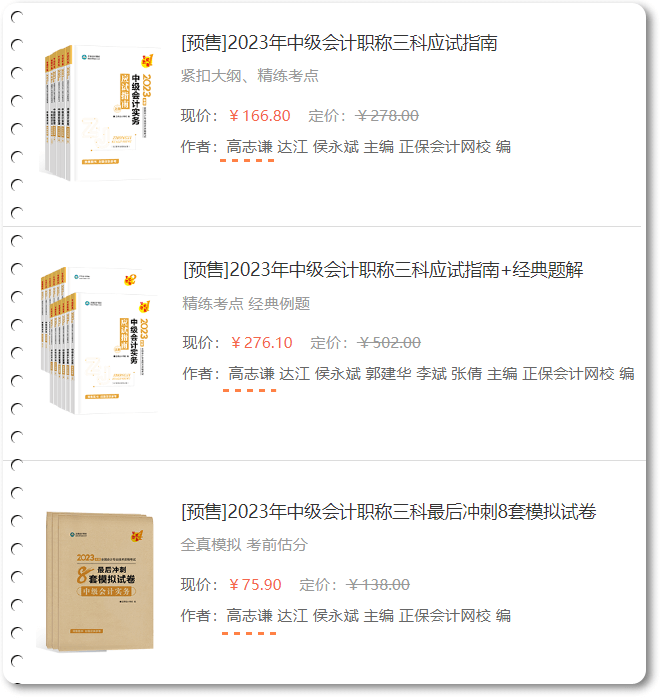Open the 应试指南 book set cover thumbnail

click(102, 113)
